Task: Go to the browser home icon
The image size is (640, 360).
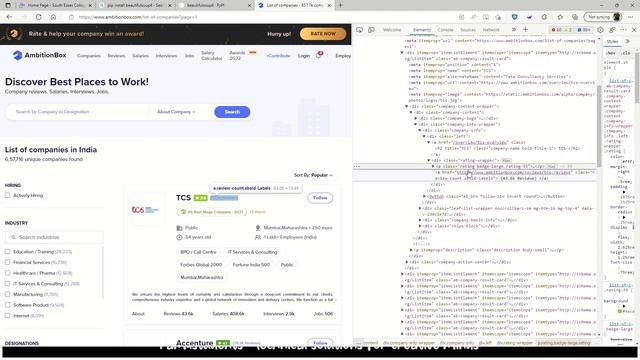Action: click(x=53, y=17)
